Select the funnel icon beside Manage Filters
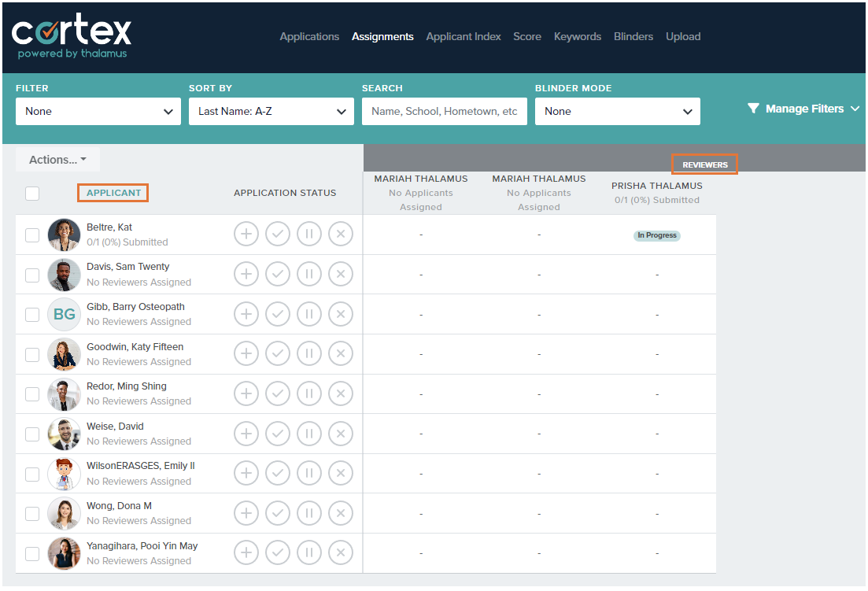This screenshot has height=591, width=868. (x=753, y=109)
